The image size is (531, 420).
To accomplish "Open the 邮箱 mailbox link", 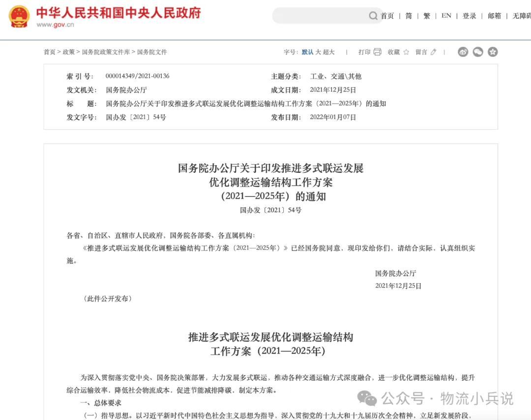I will (495, 16).
